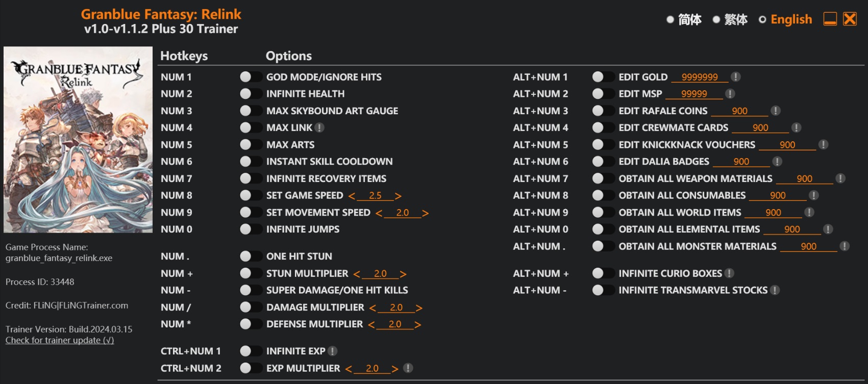
Task: Click the info icon next to EDIT DALIA BADGES
Action: point(777,162)
